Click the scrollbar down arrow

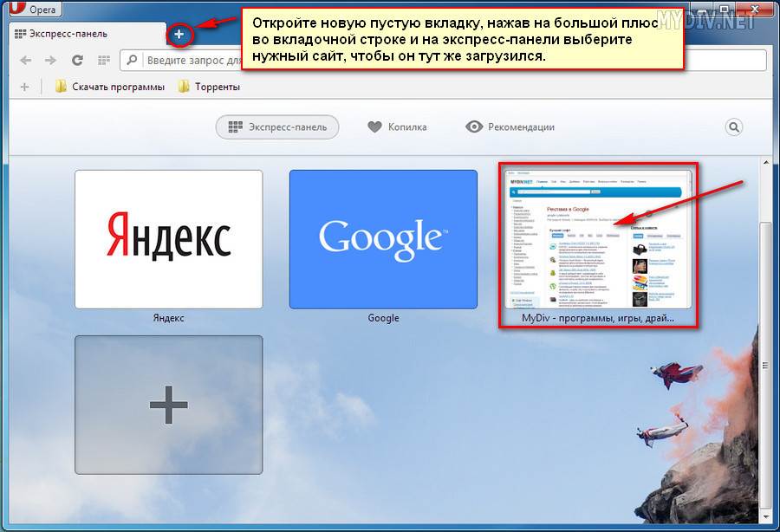point(766,517)
